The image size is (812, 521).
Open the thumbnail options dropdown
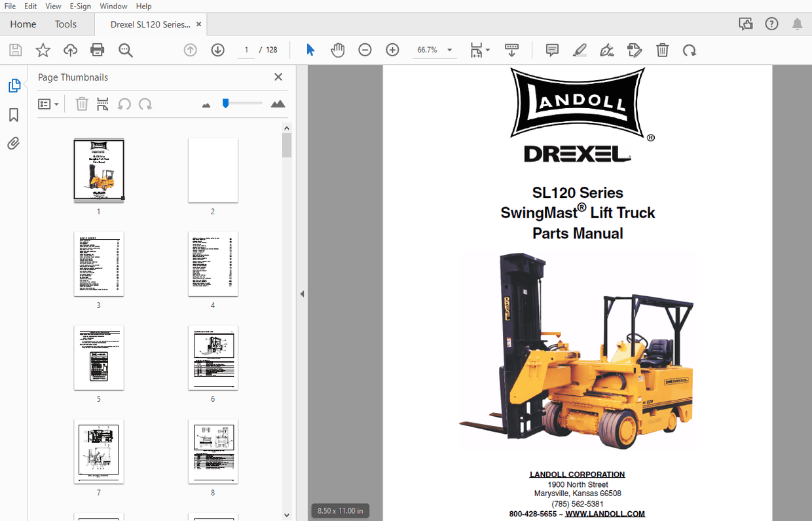coord(48,104)
